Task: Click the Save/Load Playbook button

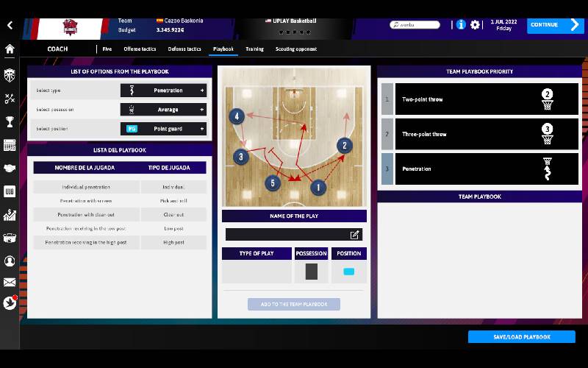Action: 521,337
